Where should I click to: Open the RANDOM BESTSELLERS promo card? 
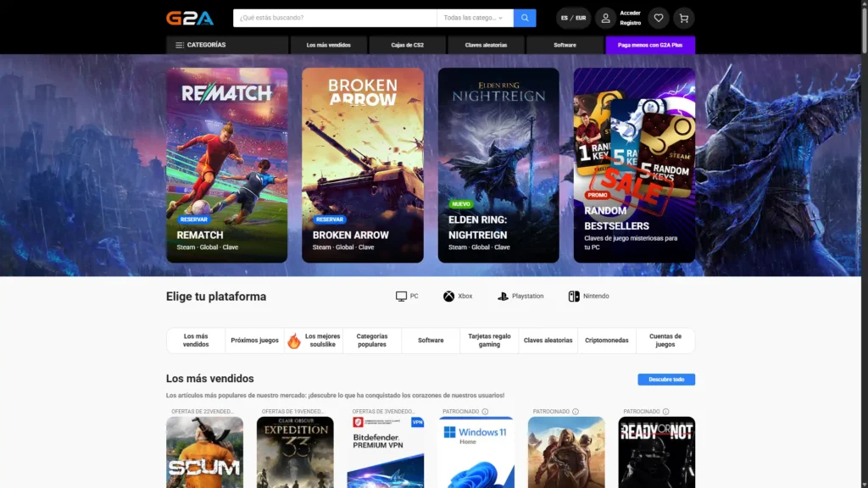coord(634,165)
